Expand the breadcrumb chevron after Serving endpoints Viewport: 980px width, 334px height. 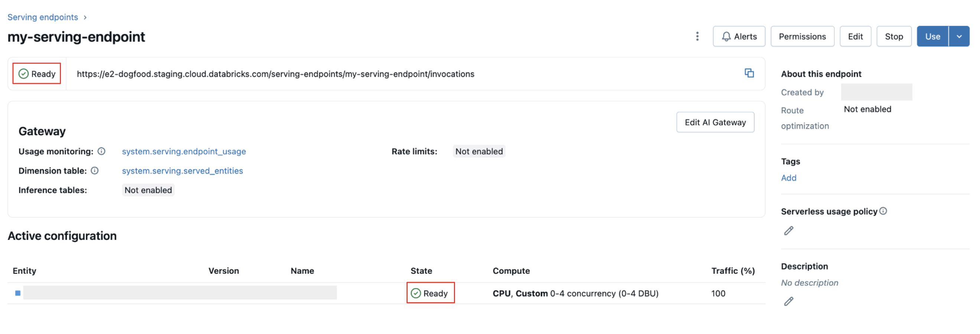[x=85, y=17]
